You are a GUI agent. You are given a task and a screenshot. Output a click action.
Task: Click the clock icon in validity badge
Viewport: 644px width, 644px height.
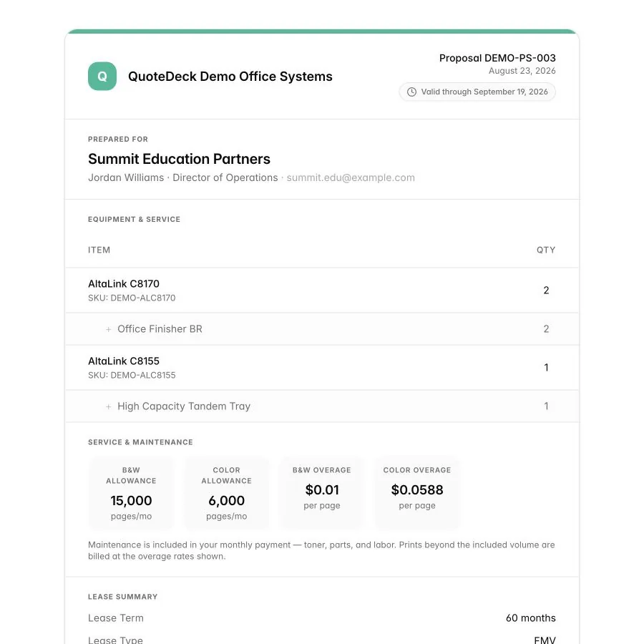point(411,92)
